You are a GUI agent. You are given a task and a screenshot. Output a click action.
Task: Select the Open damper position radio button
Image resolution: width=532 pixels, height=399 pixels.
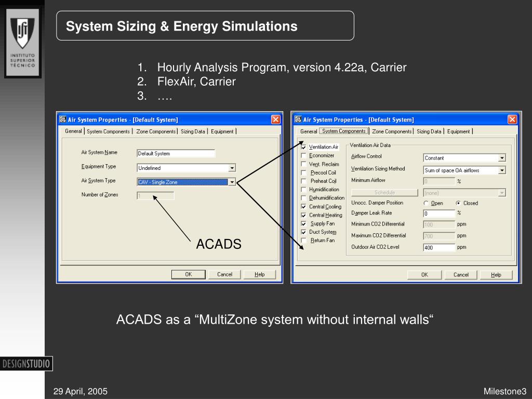click(426, 203)
